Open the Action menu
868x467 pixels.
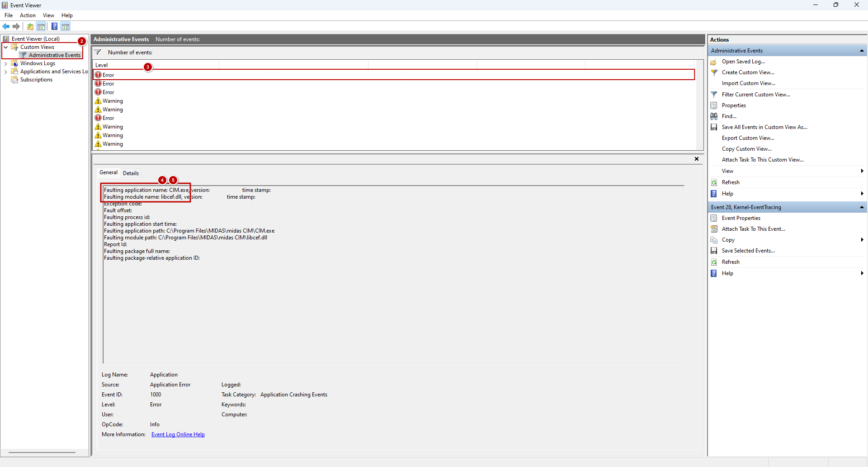(28, 15)
